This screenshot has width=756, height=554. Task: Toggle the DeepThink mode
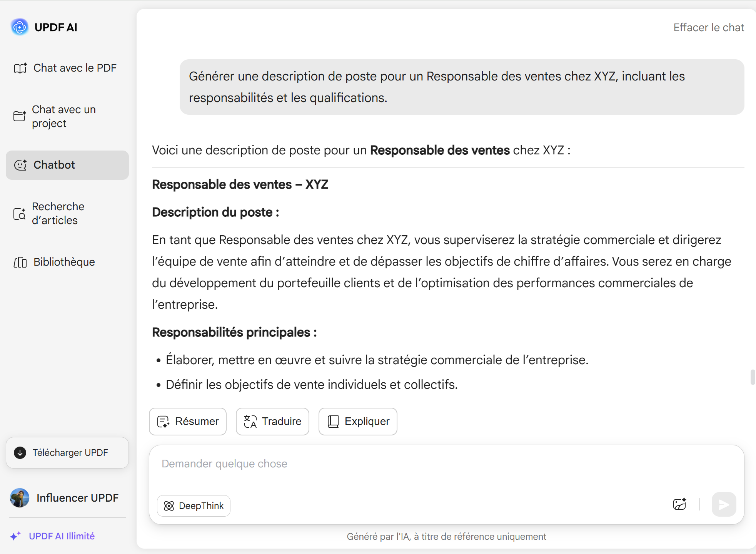click(194, 506)
